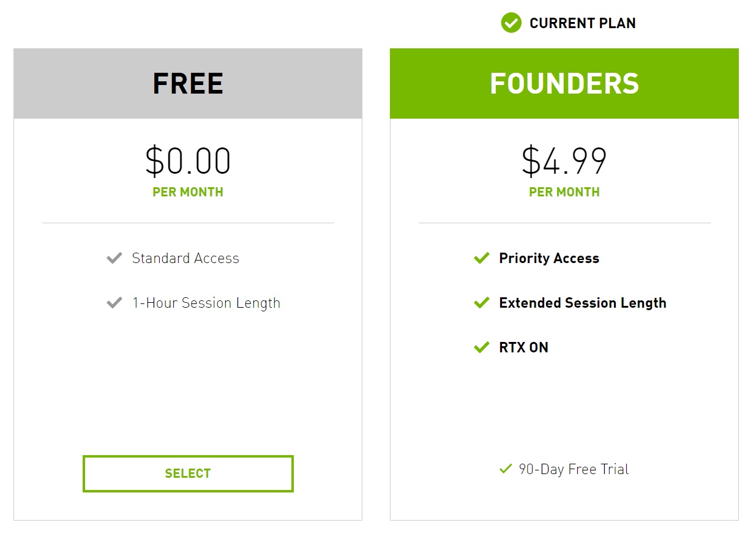Click the Priority Access feature text
This screenshot has width=756, height=553.
(549, 258)
